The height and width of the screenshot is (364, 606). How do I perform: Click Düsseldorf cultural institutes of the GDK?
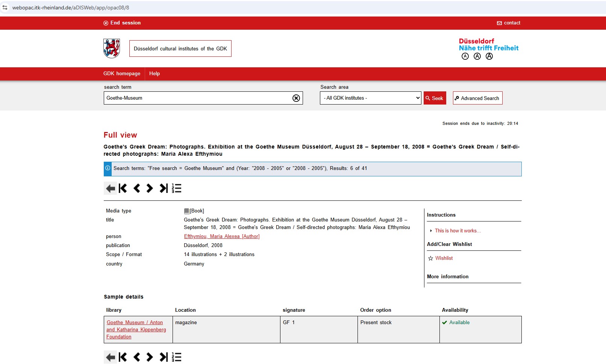(x=180, y=49)
